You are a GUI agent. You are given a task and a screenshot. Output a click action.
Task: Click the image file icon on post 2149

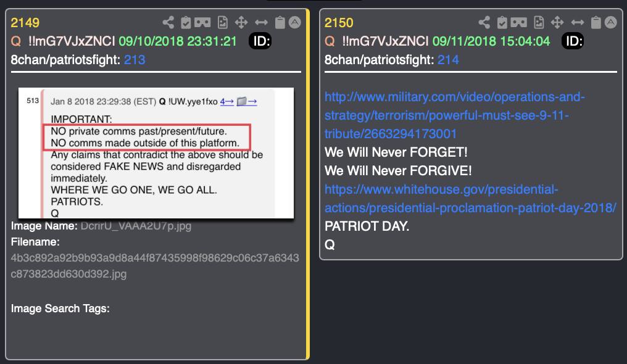223,22
